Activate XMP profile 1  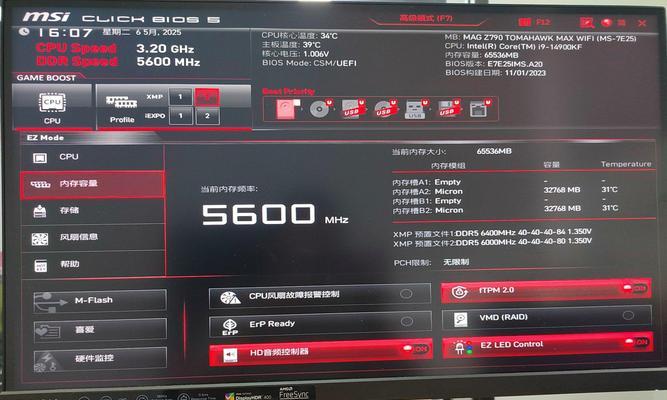(180, 97)
